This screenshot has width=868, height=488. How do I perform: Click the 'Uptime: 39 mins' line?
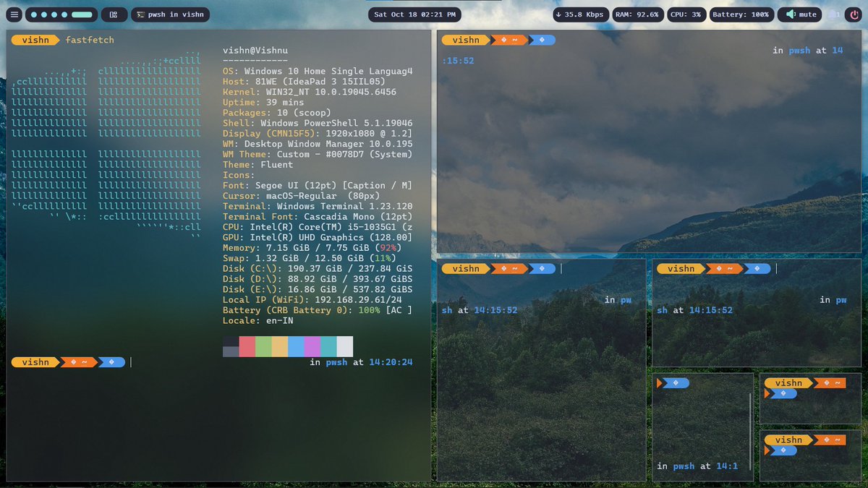point(263,103)
